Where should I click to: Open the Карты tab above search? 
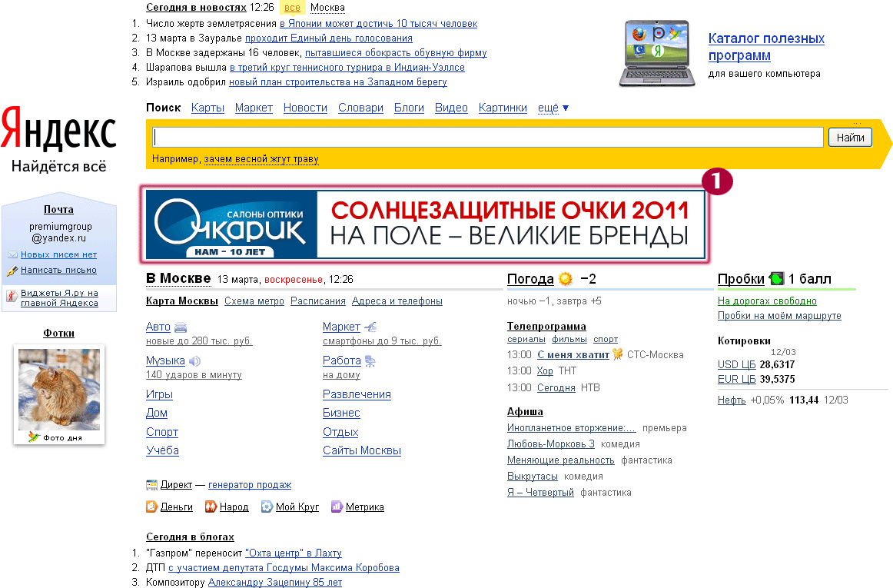click(207, 108)
